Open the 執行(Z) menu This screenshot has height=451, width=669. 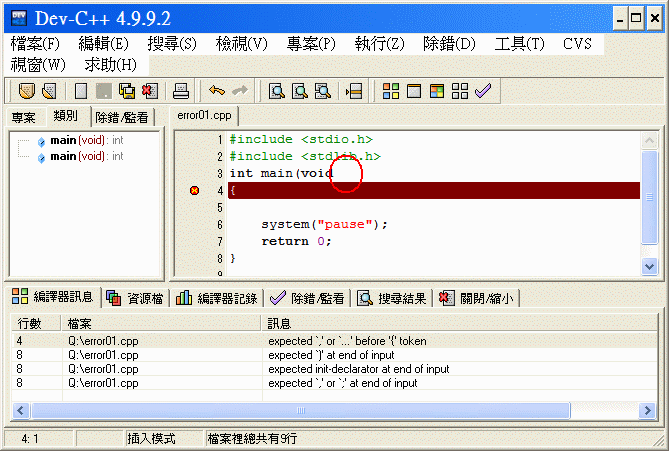click(x=379, y=44)
